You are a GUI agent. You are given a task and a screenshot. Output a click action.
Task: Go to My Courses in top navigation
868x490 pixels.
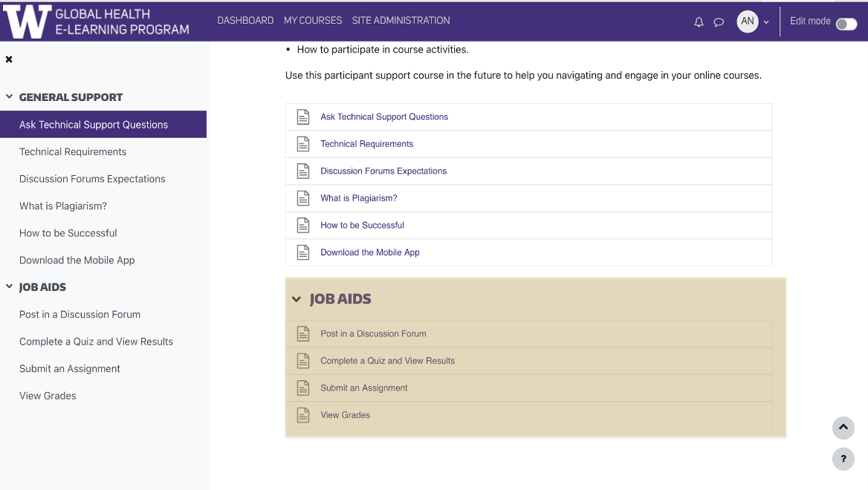(x=313, y=21)
